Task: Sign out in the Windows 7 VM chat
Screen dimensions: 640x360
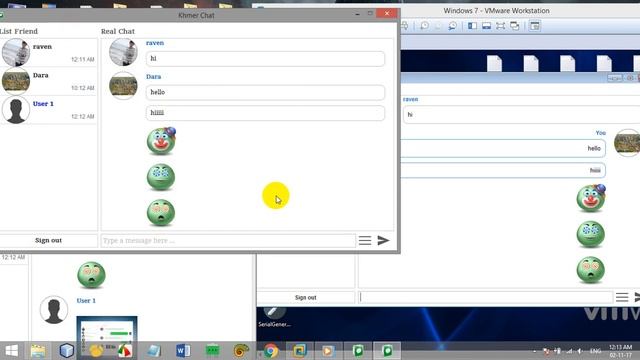Action: coord(306,298)
